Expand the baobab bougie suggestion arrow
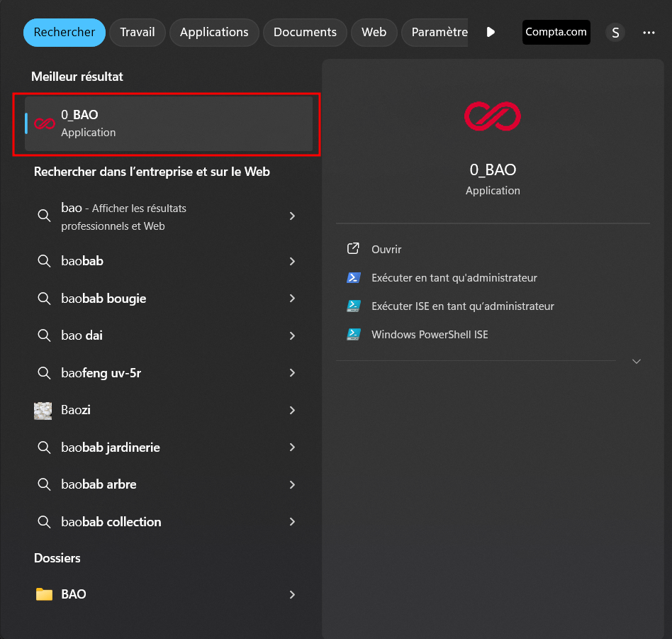Screen dimensions: 672x639 click(x=292, y=299)
